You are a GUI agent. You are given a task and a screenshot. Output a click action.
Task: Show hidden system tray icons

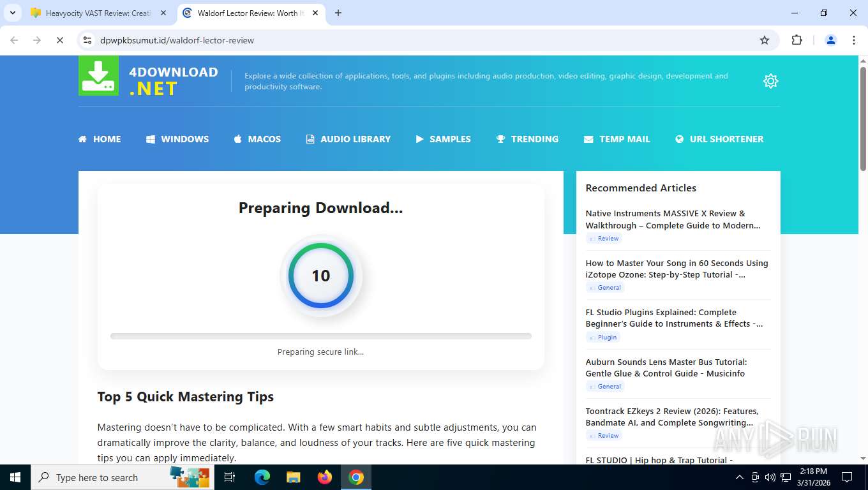pos(740,477)
